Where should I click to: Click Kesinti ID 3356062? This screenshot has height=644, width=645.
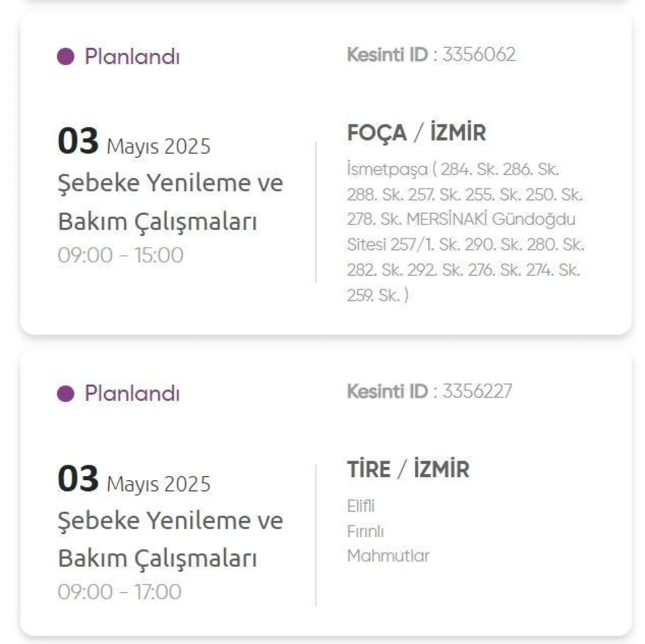(x=431, y=54)
